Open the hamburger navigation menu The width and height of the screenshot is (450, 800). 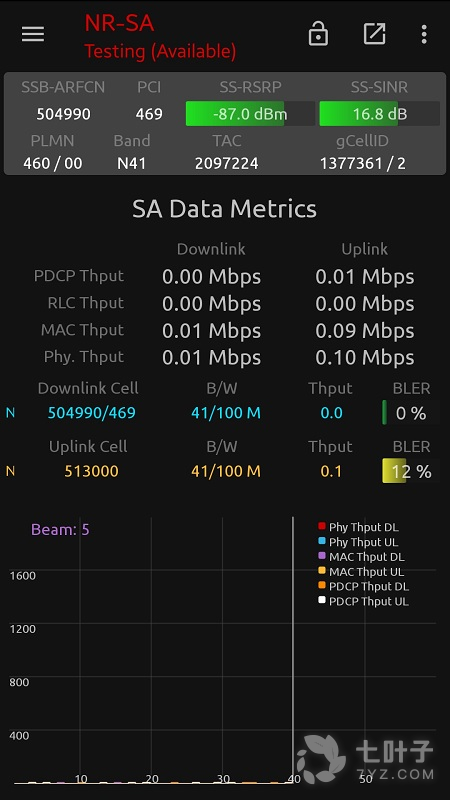pos(33,34)
